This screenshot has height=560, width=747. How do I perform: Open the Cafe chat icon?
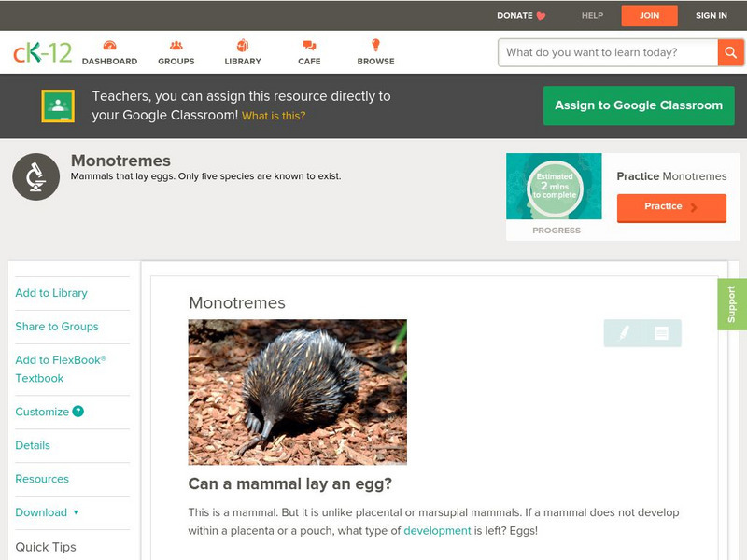pyautogui.click(x=309, y=46)
